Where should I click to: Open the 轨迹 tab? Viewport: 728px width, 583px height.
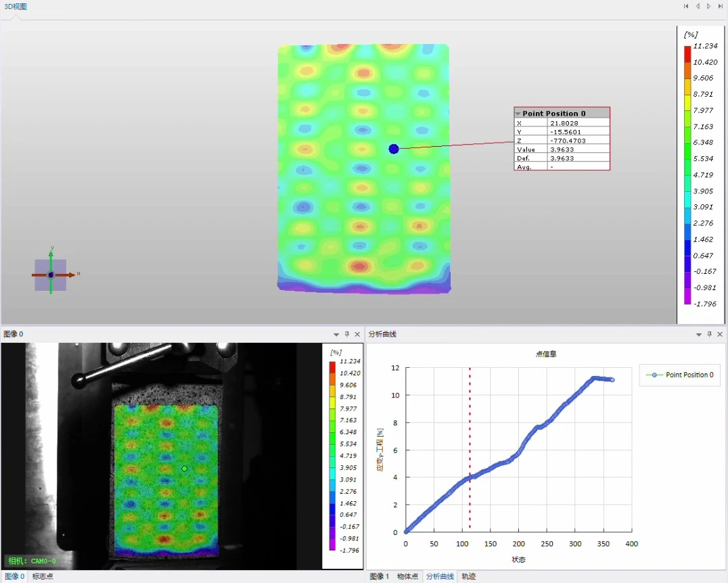pos(468,576)
